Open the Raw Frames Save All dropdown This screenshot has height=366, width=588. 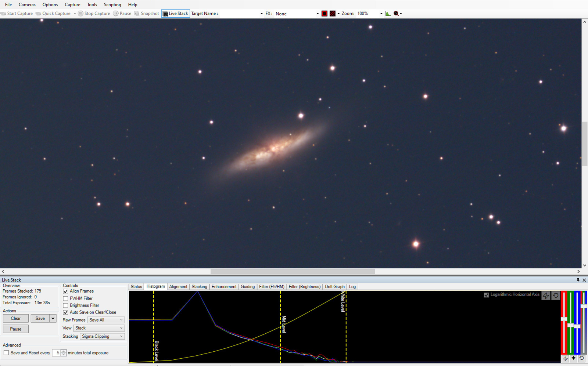106,320
